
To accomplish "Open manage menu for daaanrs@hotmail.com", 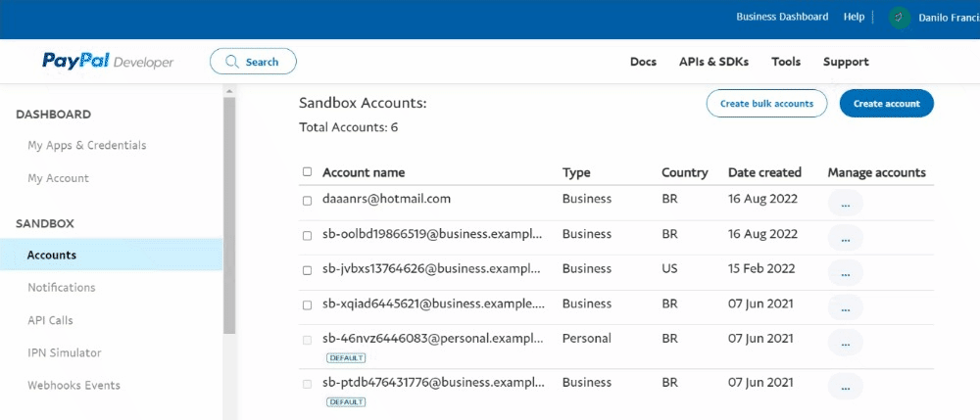I will pos(846,204).
